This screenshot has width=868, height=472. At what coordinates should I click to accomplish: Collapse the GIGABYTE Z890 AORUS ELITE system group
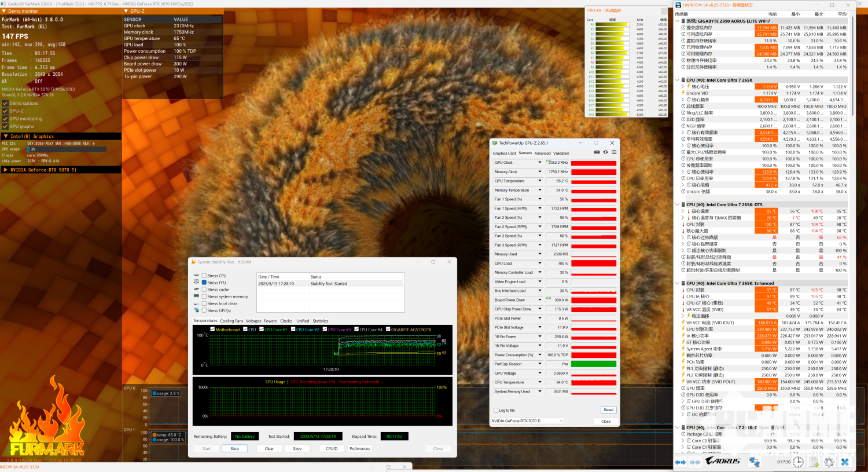(678, 21)
